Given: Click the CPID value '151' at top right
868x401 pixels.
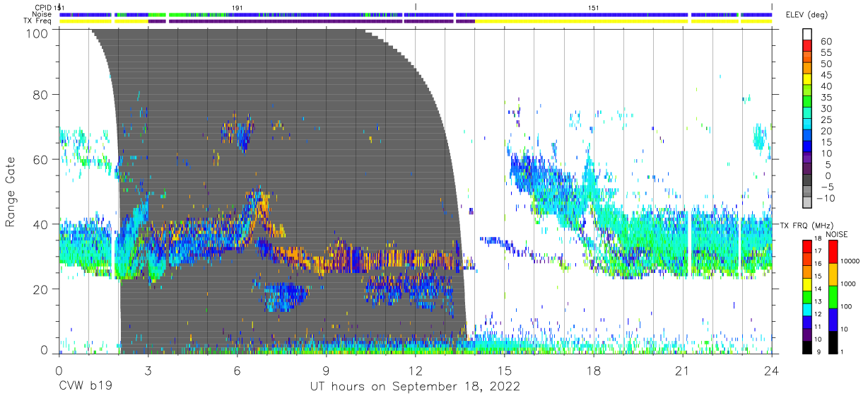Looking at the screenshot, I should [x=594, y=7].
